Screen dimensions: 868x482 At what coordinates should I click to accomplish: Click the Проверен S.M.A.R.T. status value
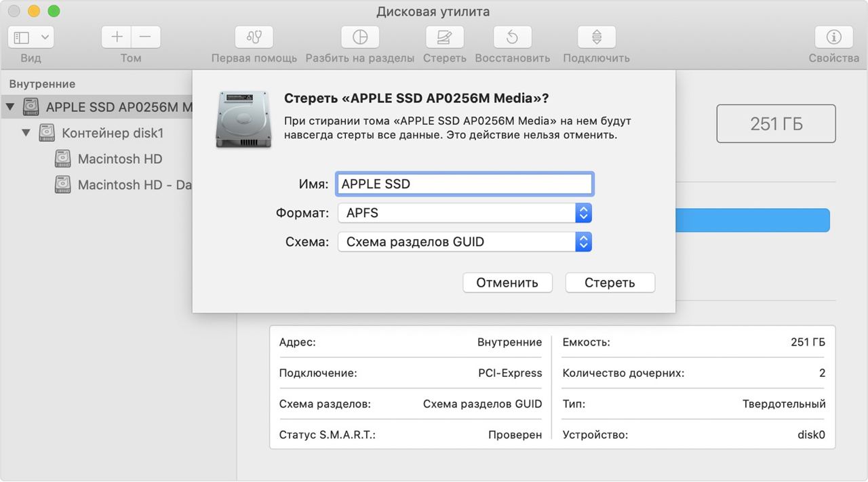pyautogui.click(x=515, y=435)
